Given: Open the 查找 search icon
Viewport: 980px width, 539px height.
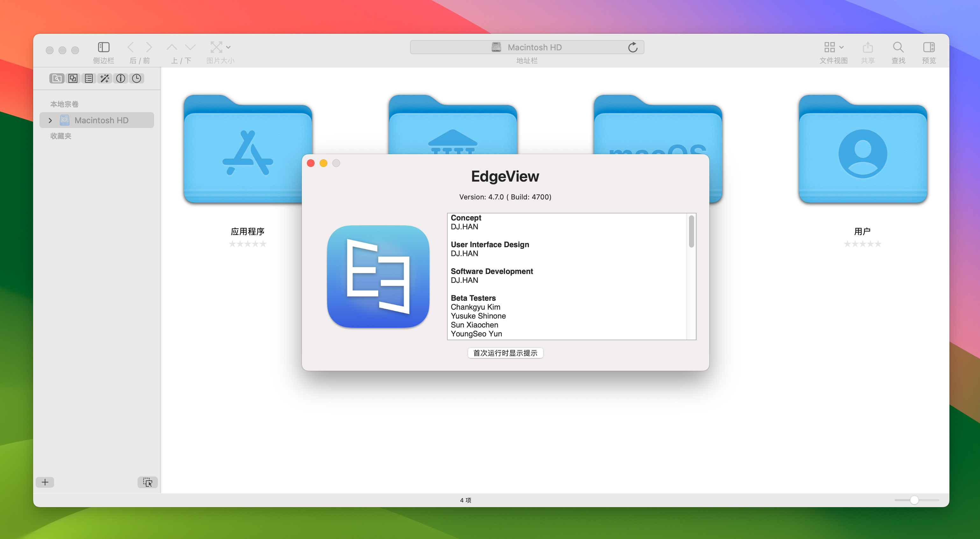Looking at the screenshot, I should point(898,47).
